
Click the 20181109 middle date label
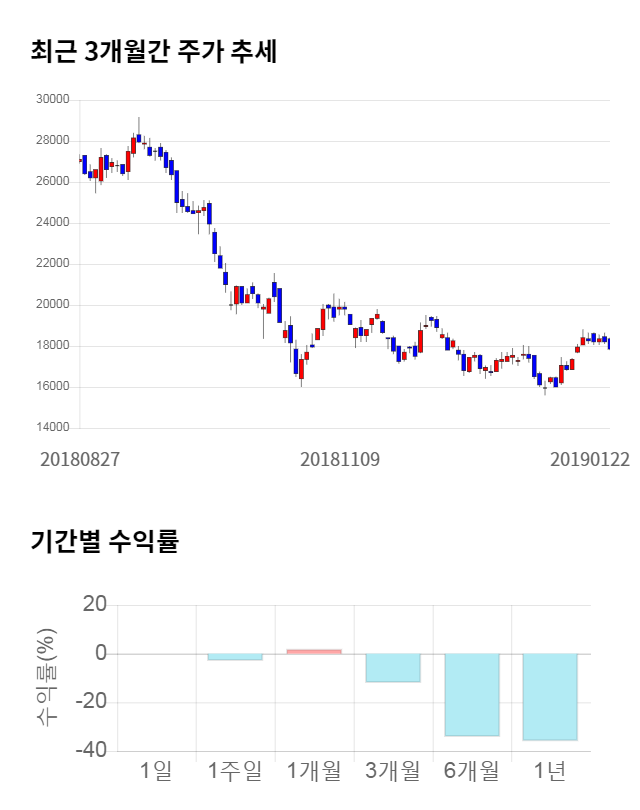coord(340,459)
